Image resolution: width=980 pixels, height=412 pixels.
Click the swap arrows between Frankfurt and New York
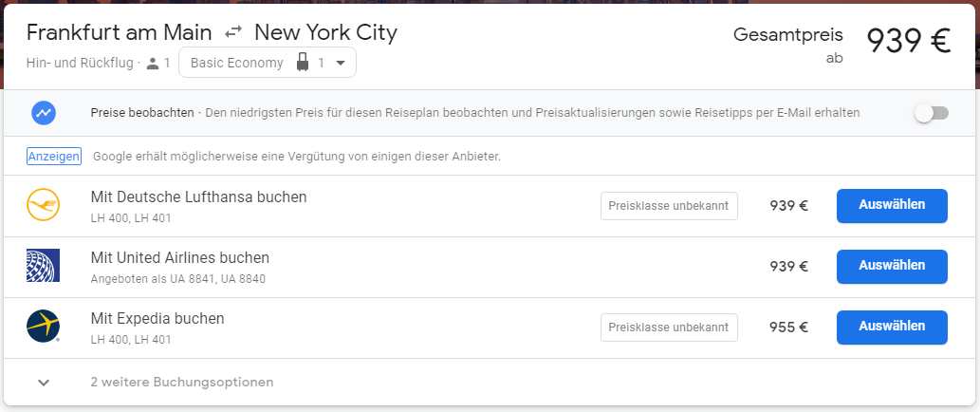pos(233,33)
